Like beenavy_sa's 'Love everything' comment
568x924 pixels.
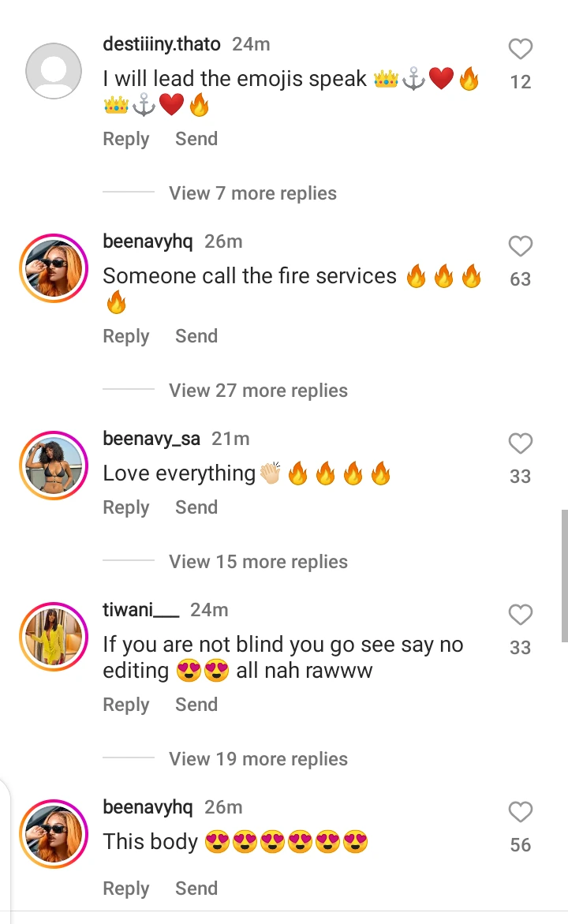point(520,444)
